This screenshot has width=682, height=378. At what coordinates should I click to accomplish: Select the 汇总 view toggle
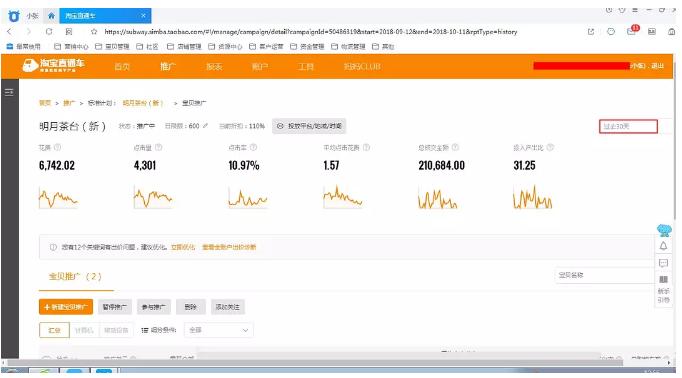[54, 330]
